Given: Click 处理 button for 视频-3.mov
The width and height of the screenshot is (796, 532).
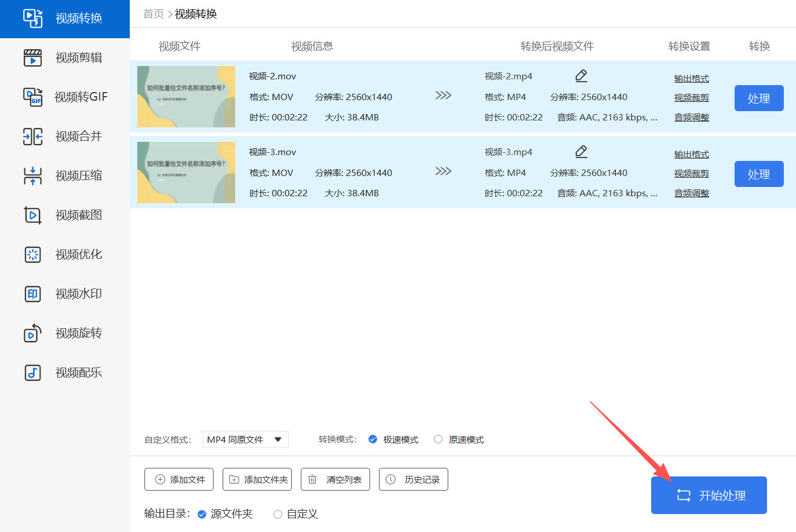Looking at the screenshot, I should [x=759, y=174].
